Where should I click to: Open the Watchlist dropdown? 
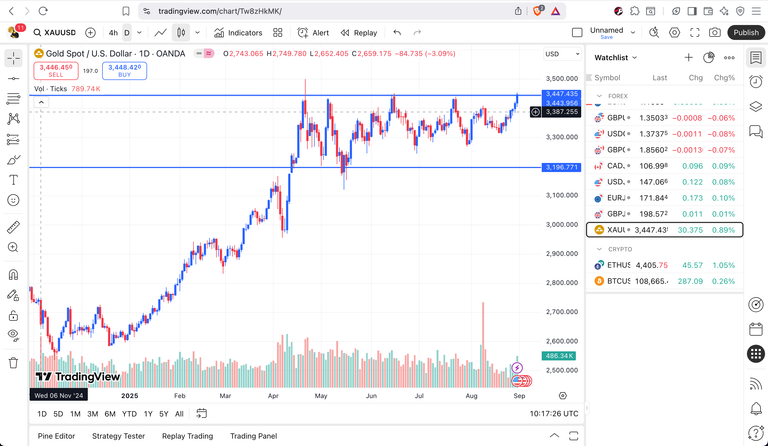616,58
